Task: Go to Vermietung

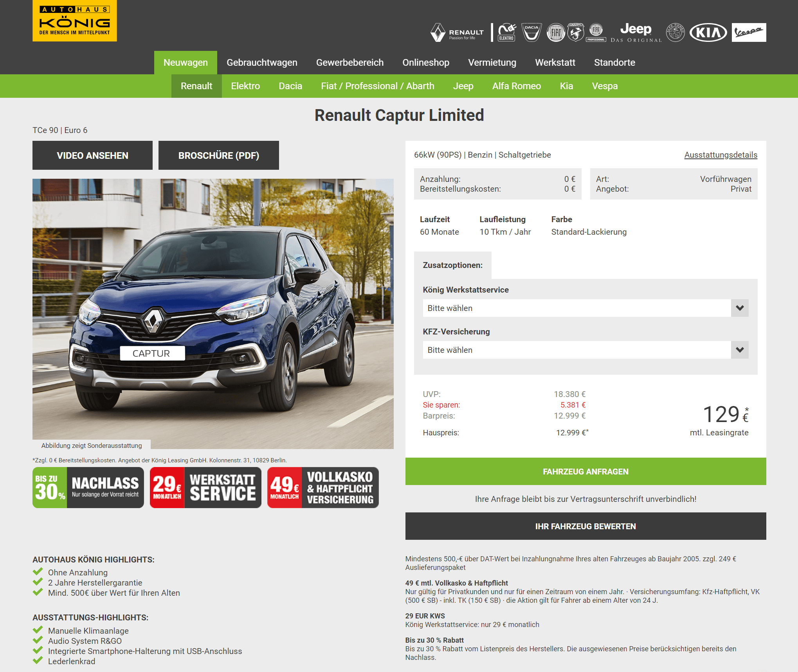Action: pyautogui.click(x=492, y=63)
